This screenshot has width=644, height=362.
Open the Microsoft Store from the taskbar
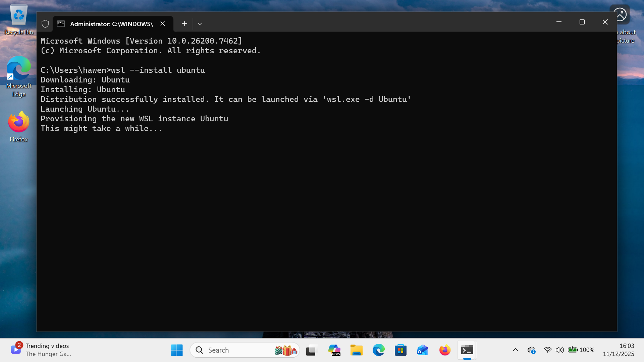(x=400, y=350)
